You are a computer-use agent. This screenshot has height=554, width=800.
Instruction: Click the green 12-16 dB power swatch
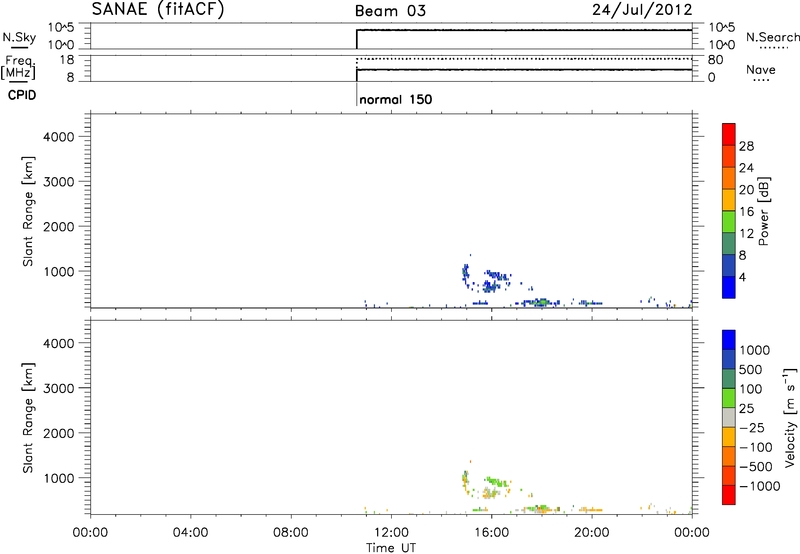(729, 221)
